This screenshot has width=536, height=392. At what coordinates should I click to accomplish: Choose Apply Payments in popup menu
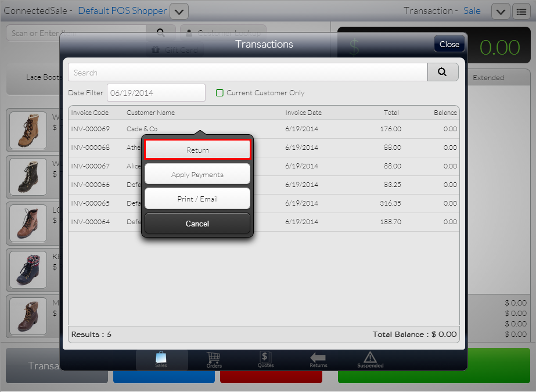197,174
